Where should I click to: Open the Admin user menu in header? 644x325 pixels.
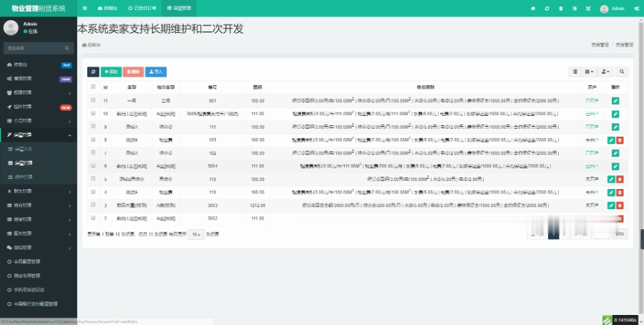coord(612,9)
